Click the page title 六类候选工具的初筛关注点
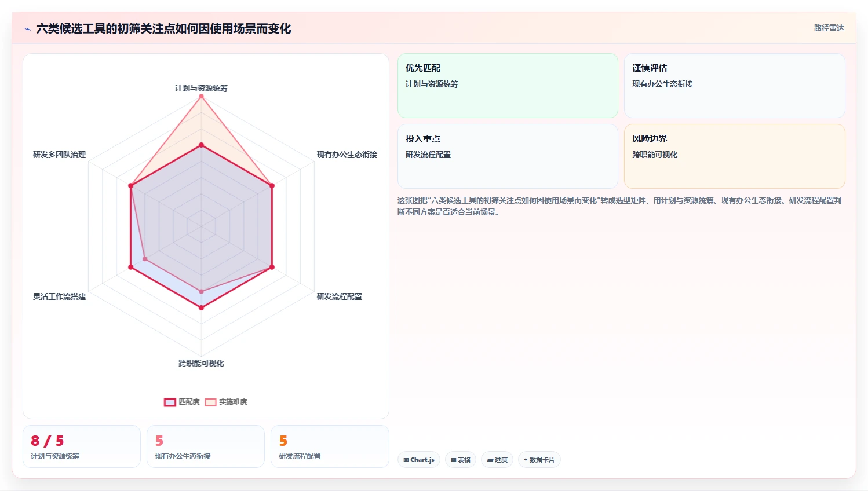 (163, 28)
